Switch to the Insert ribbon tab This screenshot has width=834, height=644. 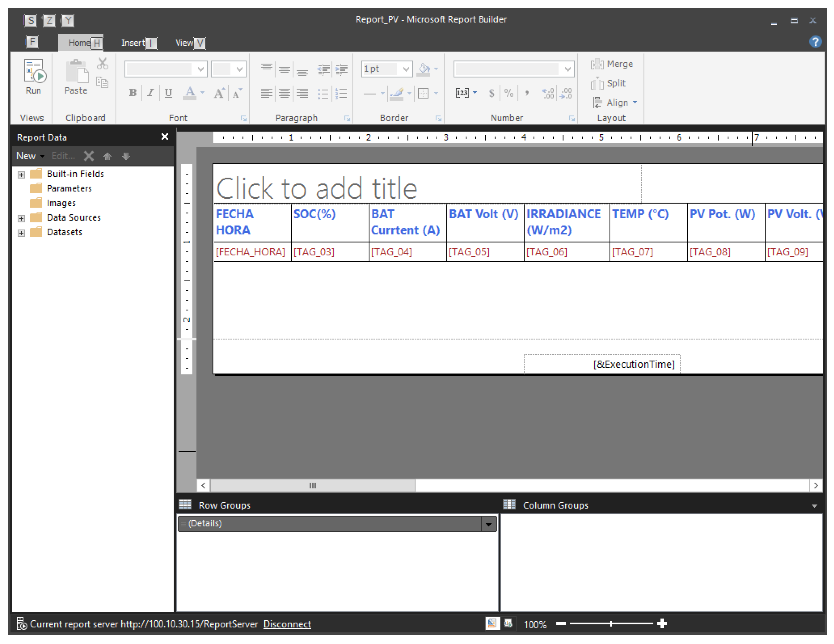(x=133, y=43)
